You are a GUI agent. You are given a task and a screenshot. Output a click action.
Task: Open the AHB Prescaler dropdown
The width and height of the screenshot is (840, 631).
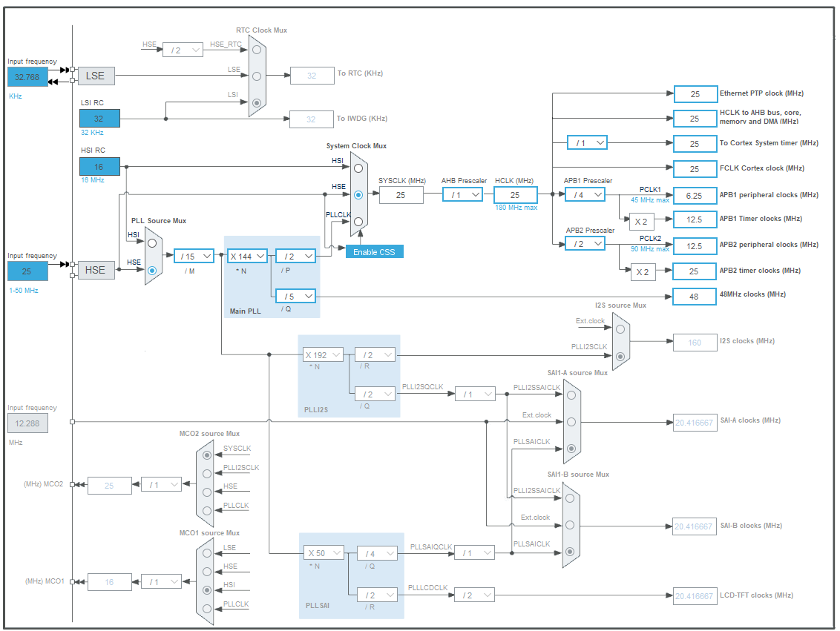pyautogui.click(x=461, y=194)
